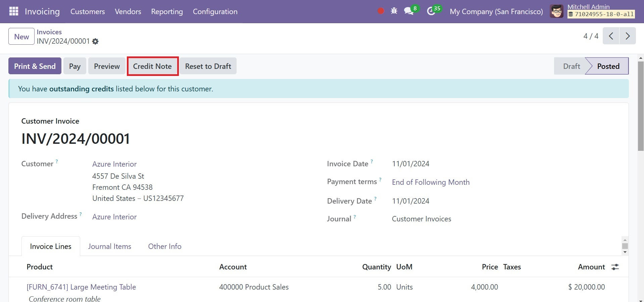Click the red recording indicator icon
The height and width of the screenshot is (302, 644).
[381, 11]
